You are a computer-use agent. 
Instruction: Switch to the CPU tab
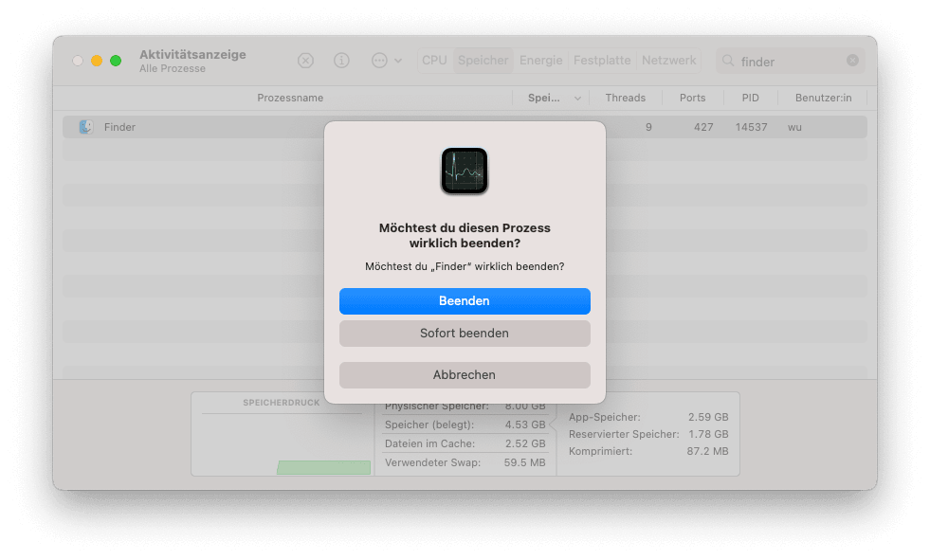click(435, 61)
